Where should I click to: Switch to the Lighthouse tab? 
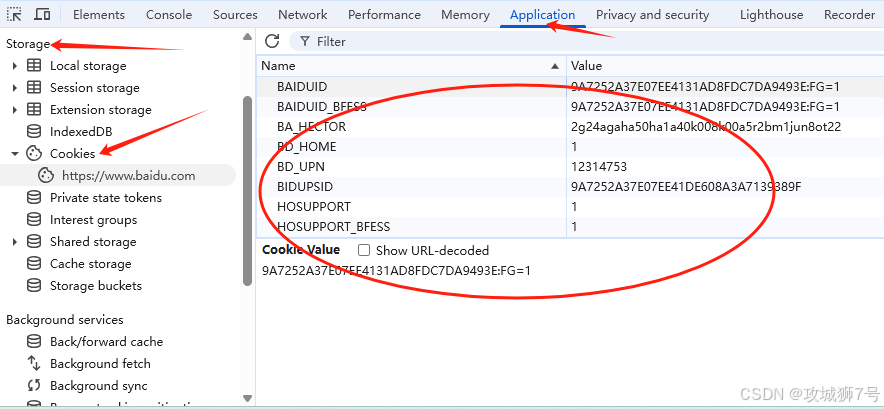pyautogui.click(x=771, y=15)
